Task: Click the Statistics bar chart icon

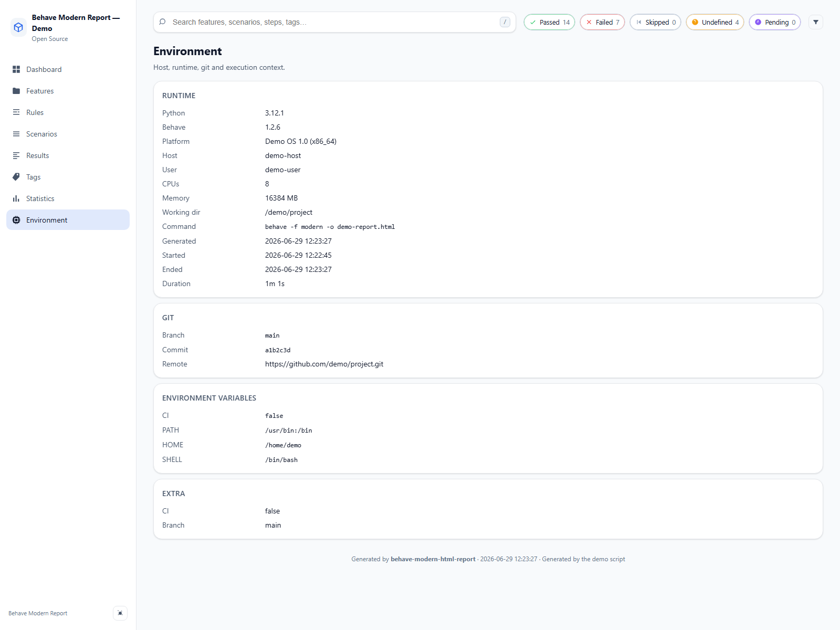Action: point(16,198)
